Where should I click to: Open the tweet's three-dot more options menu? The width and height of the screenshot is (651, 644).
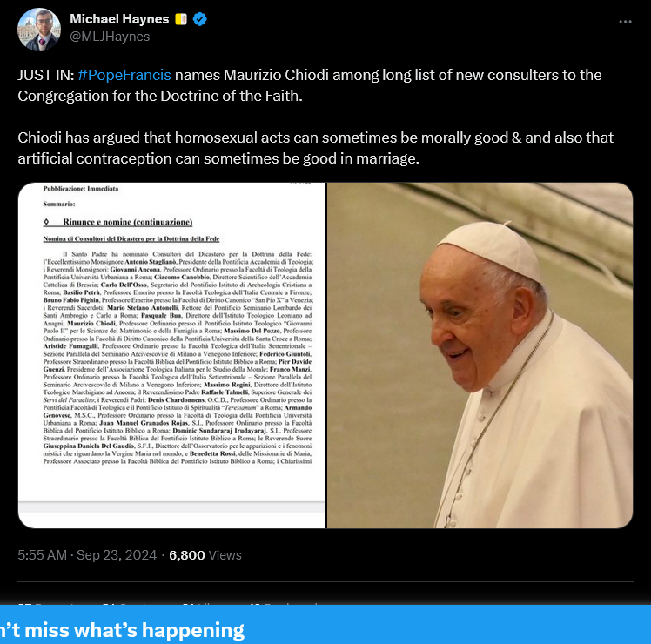click(x=625, y=22)
